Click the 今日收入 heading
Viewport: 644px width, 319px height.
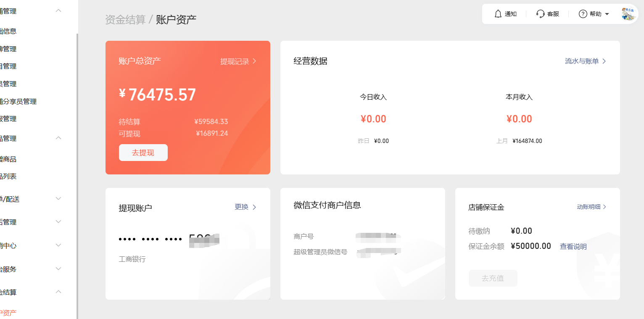[x=373, y=97]
